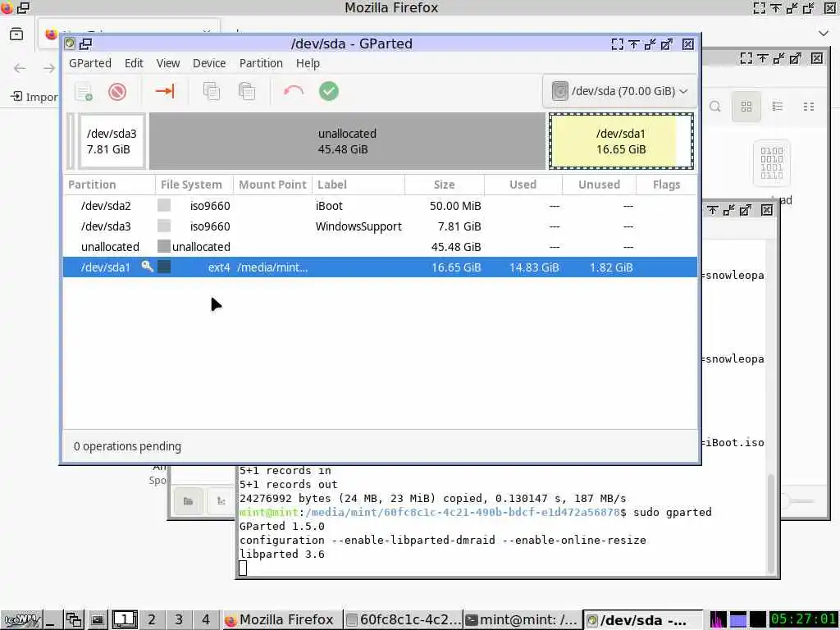The height and width of the screenshot is (630, 840).
Task: Click the Firefox tab overview icon
Action: (x=16, y=34)
